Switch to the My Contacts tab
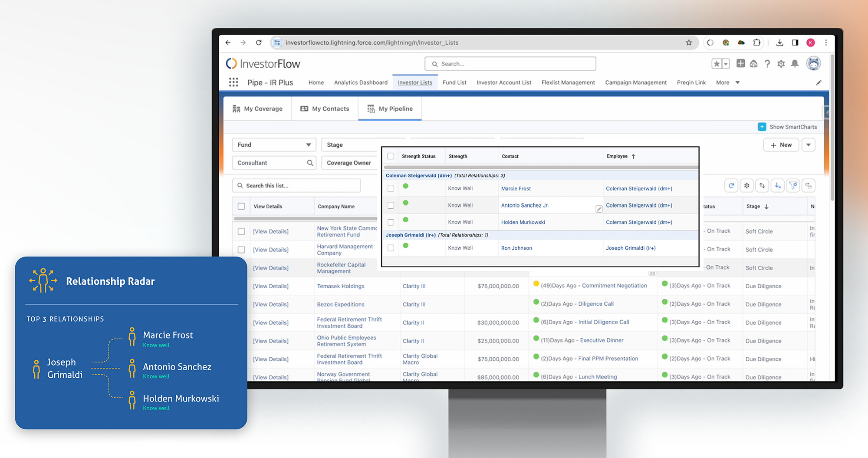The width and height of the screenshot is (868, 458). click(324, 109)
